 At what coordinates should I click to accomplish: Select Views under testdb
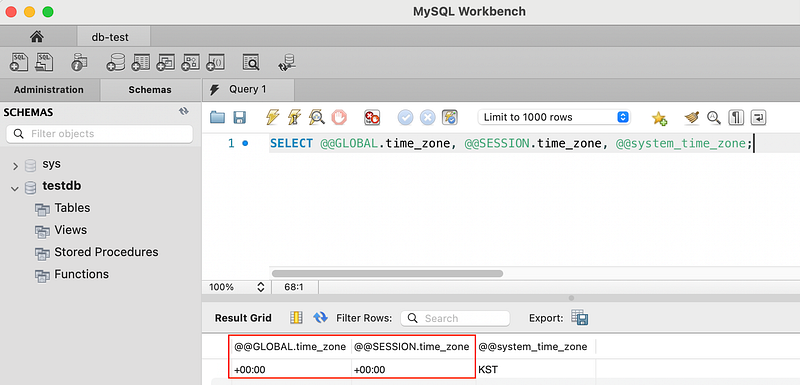(x=70, y=230)
